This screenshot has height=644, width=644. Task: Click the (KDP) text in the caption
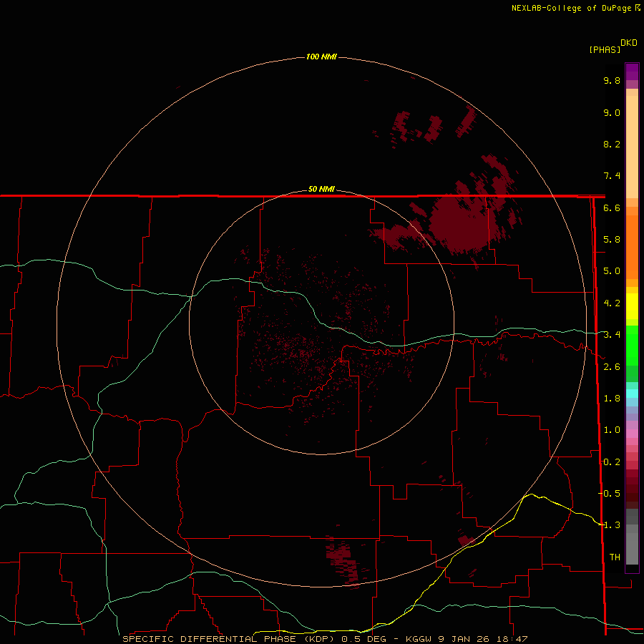[320, 639]
